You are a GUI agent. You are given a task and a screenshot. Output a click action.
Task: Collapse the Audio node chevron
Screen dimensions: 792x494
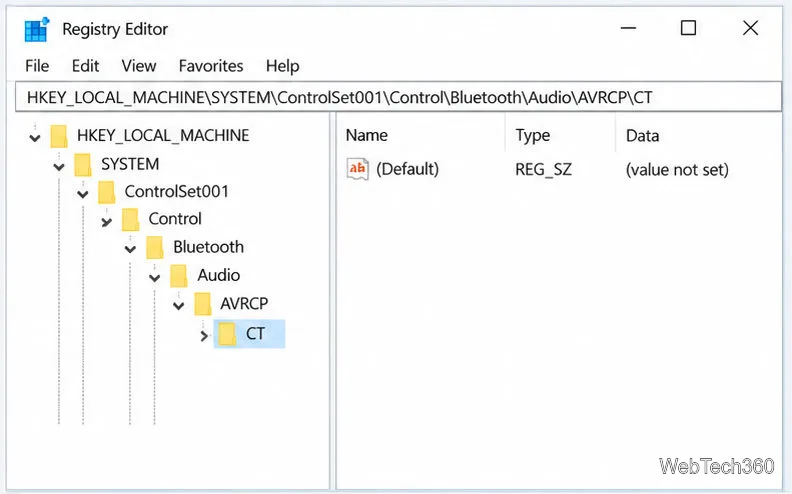pos(155,277)
